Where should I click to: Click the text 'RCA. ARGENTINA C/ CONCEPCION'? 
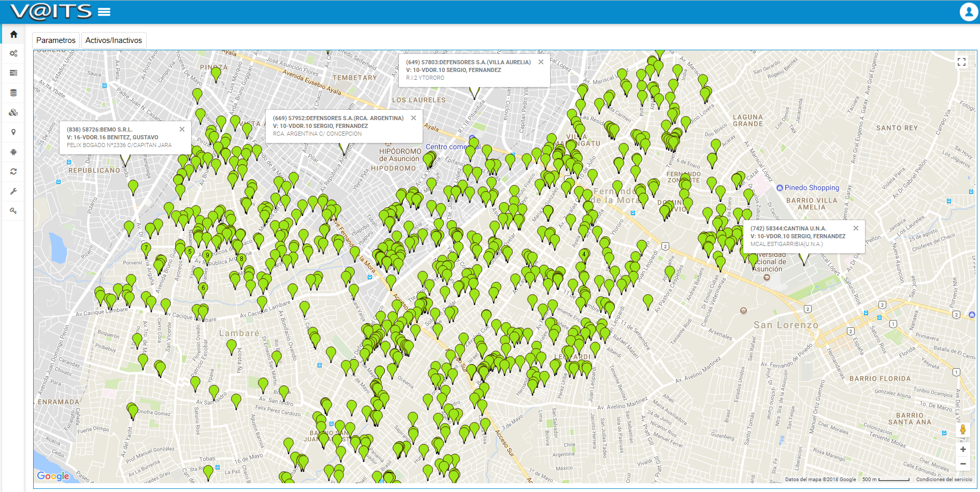click(317, 134)
